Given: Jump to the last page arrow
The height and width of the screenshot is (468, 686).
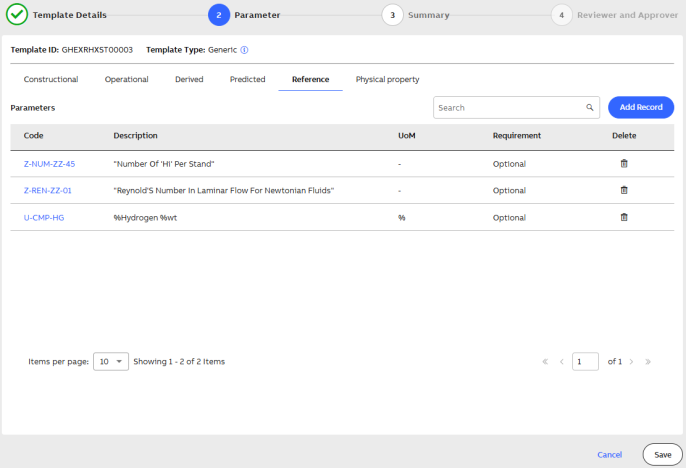Looking at the screenshot, I should pyautogui.click(x=649, y=361).
